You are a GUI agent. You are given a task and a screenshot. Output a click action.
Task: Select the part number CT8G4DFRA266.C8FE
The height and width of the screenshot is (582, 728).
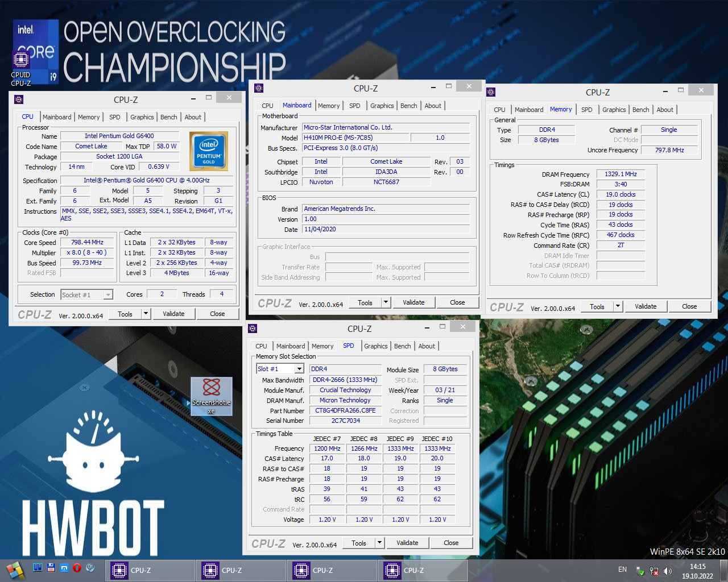[345, 410]
